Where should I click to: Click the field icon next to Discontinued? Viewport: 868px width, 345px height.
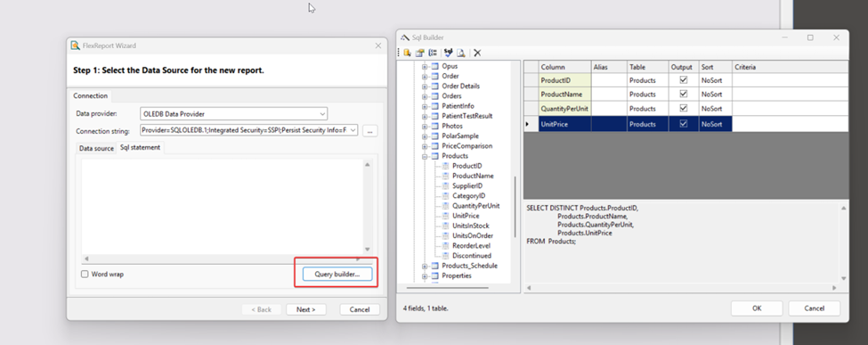[445, 256]
